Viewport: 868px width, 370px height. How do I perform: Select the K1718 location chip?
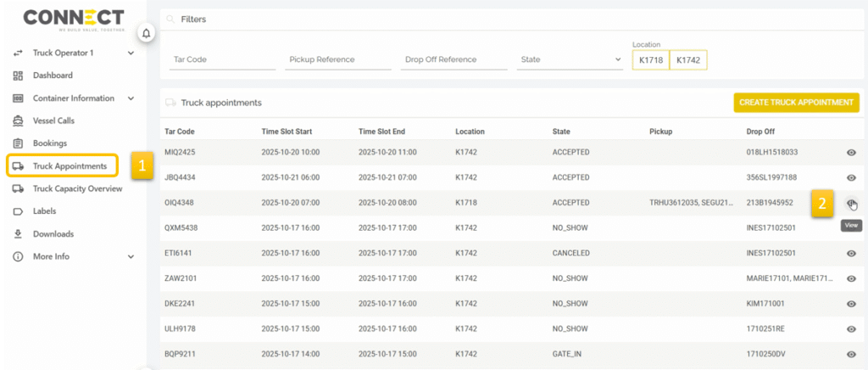tap(650, 59)
